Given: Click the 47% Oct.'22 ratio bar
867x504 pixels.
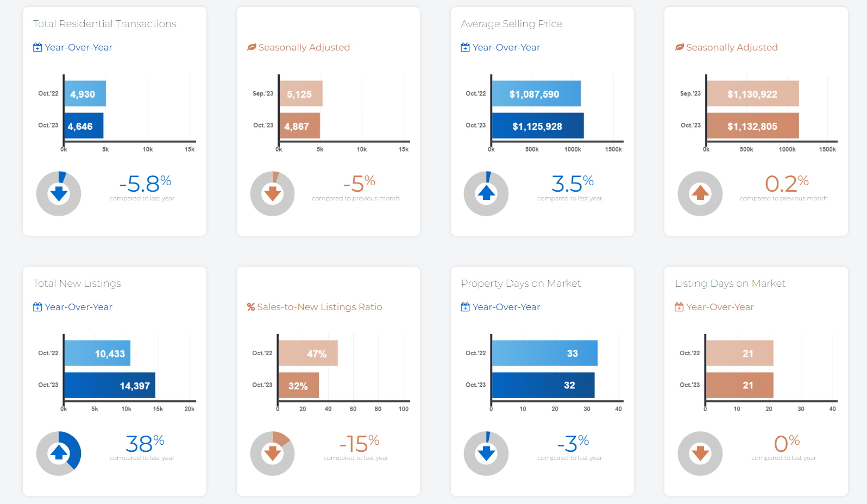Looking at the screenshot, I should coord(308,354).
